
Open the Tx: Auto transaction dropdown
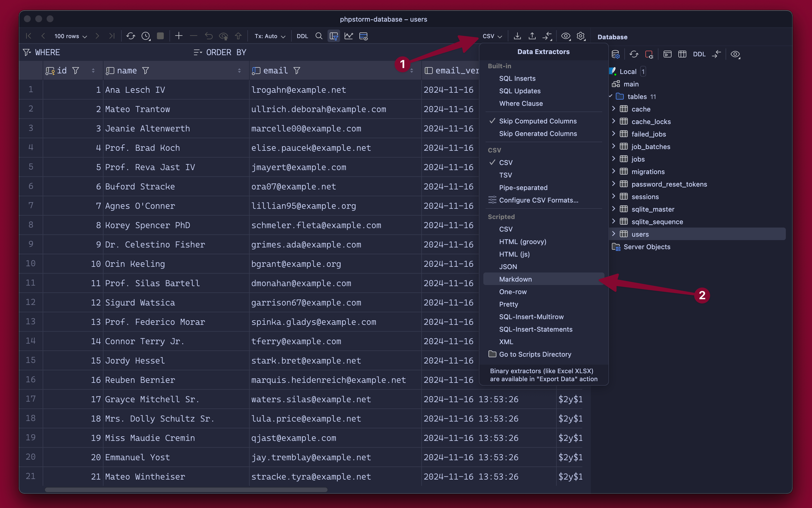pos(270,36)
